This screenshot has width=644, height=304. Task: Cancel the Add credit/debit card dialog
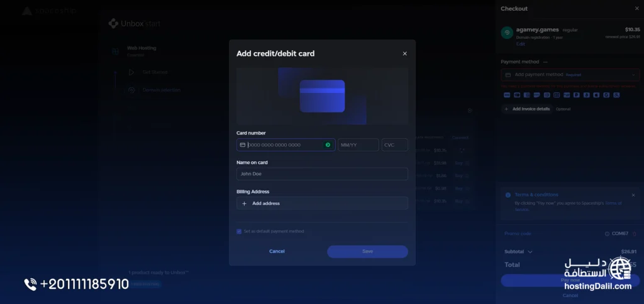[277, 251]
